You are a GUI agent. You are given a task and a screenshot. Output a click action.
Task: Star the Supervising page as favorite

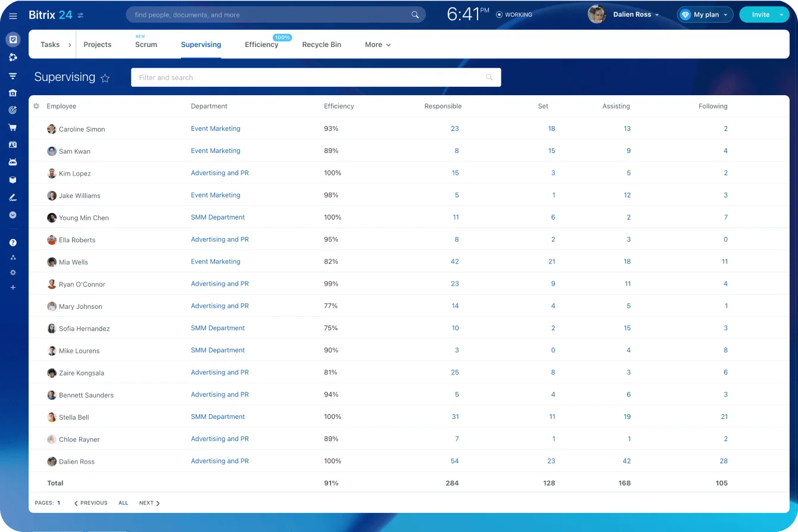pyautogui.click(x=105, y=78)
